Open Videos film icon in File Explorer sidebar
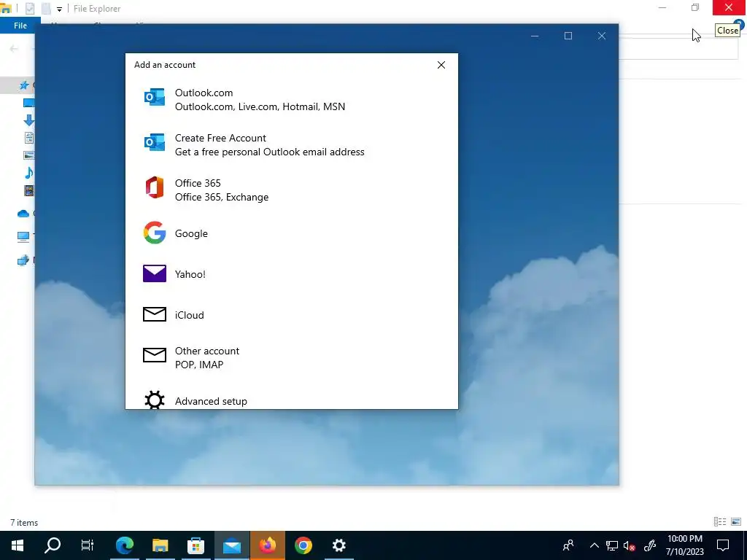 [29, 190]
